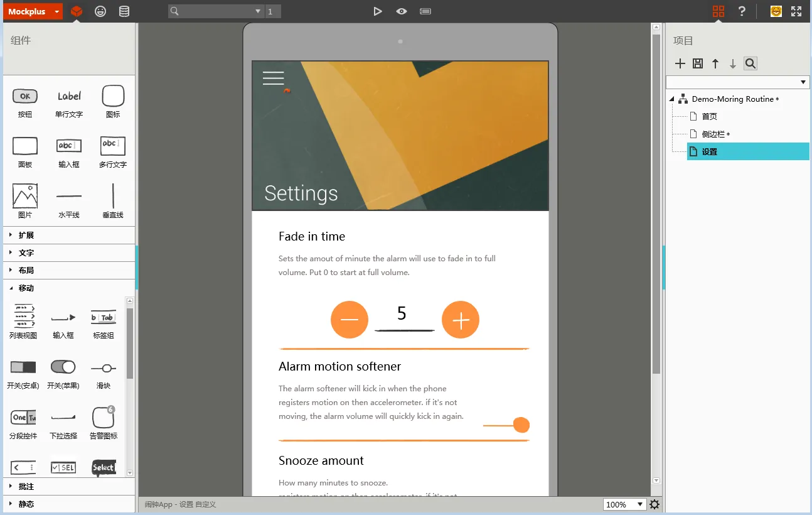Viewport: 812px width, 515px height.
Task: Open the components cube icon tab
Action: click(x=77, y=11)
